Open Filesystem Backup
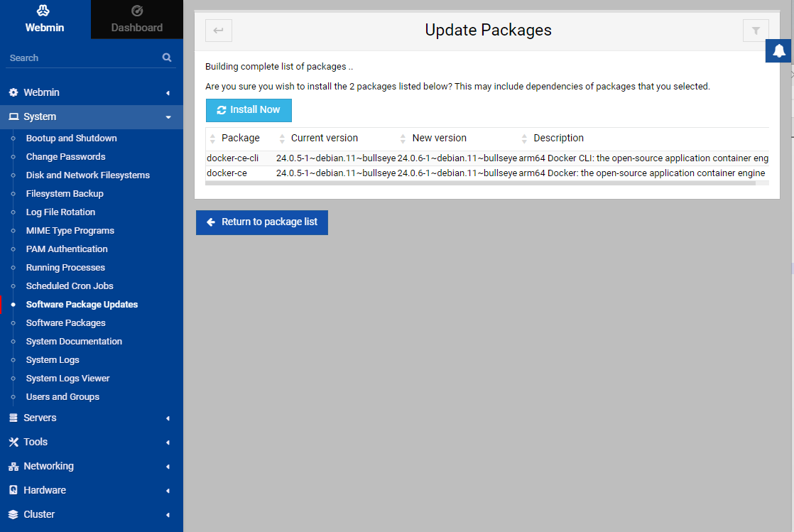The width and height of the screenshot is (794, 532). (x=65, y=193)
